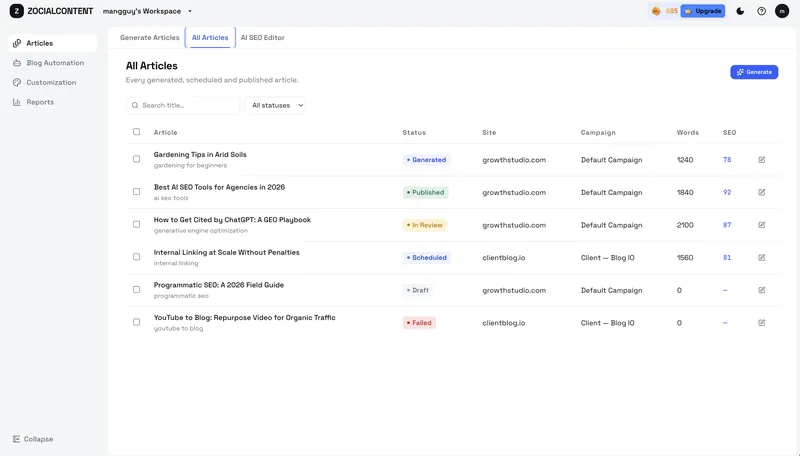This screenshot has height=456, width=800.
Task: Check the How to Get Cited by ChatGPT row
Action: pyautogui.click(x=136, y=224)
